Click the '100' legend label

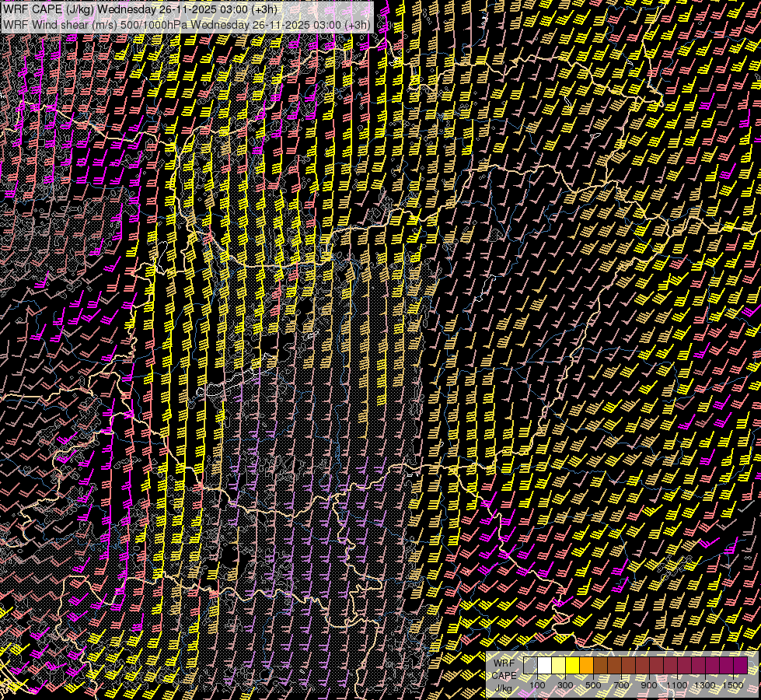pyautogui.click(x=537, y=685)
